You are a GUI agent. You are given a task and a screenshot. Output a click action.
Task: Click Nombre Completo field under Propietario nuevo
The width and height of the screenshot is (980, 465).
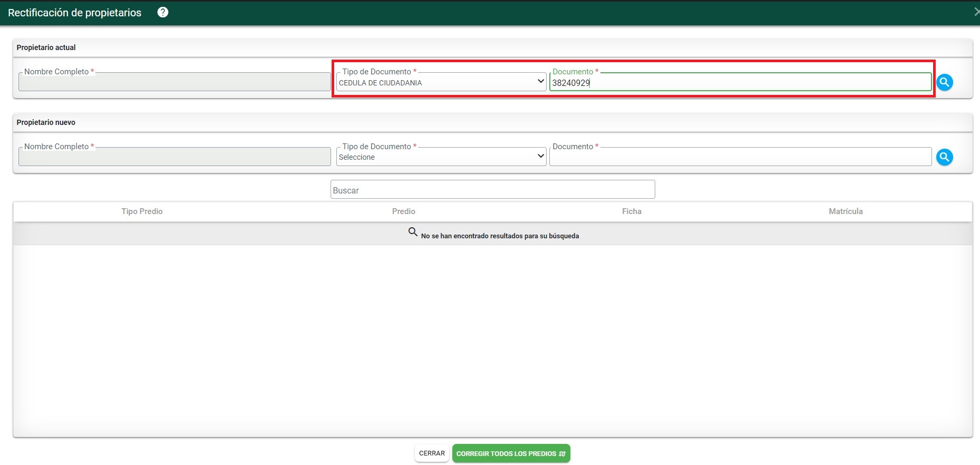pyautogui.click(x=174, y=157)
